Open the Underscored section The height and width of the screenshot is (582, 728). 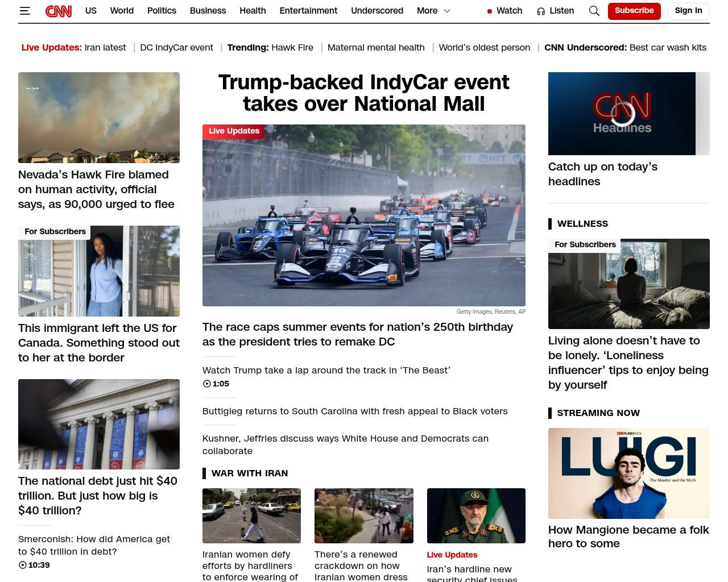click(x=377, y=11)
